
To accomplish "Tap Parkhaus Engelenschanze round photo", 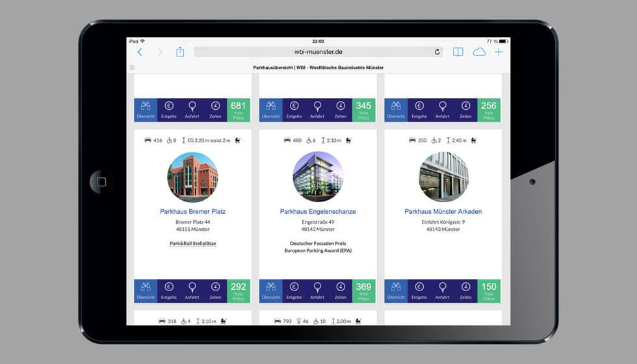I will pos(318,177).
